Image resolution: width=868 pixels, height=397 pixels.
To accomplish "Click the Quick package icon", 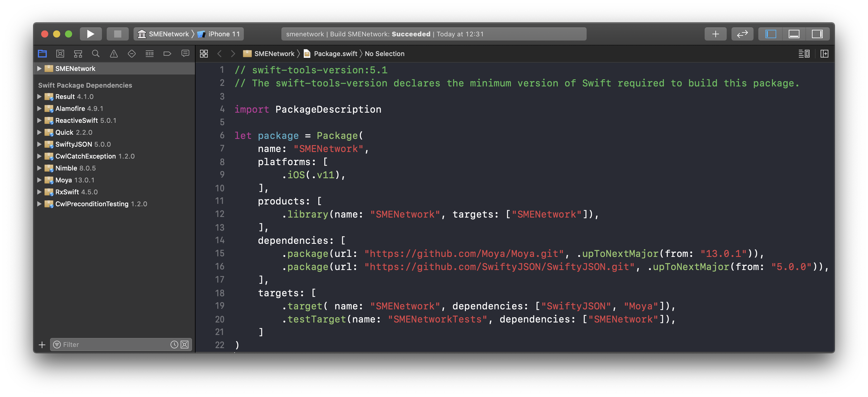I will [49, 132].
